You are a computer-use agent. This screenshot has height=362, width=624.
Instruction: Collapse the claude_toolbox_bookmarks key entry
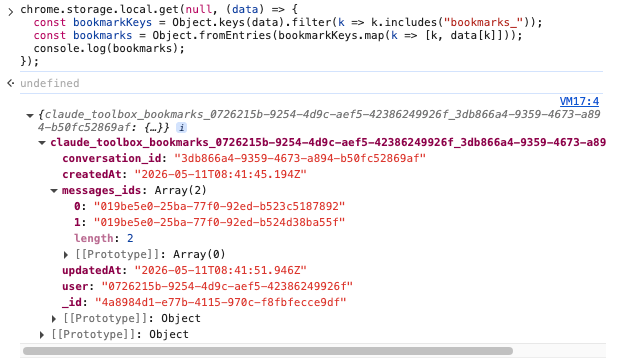click(42, 143)
